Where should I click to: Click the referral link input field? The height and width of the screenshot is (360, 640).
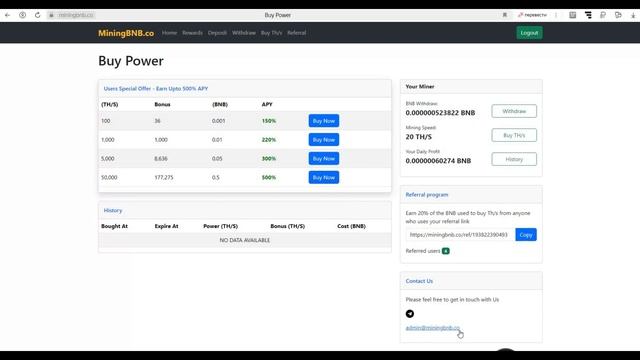(460, 235)
